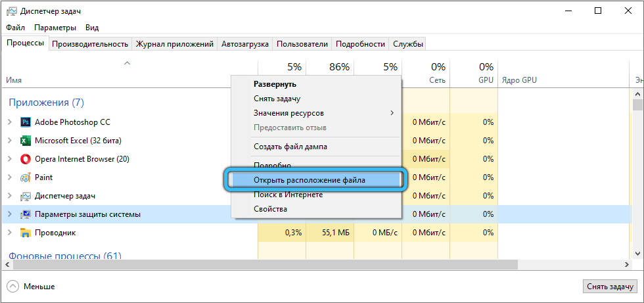Image resolution: width=644 pixels, height=303 pixels.
Task: Click the Параметры защиты системы icon
Action: [26, 214]
